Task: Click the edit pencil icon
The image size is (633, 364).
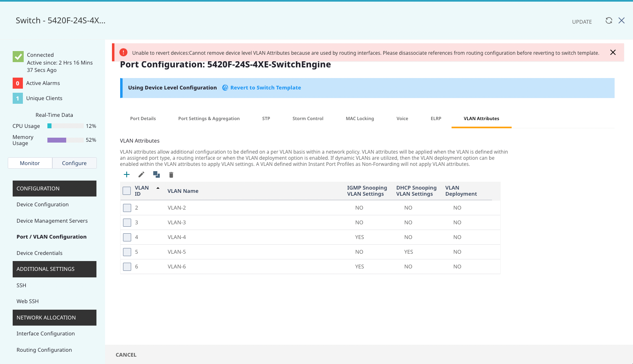Action: tap(141, 175)
